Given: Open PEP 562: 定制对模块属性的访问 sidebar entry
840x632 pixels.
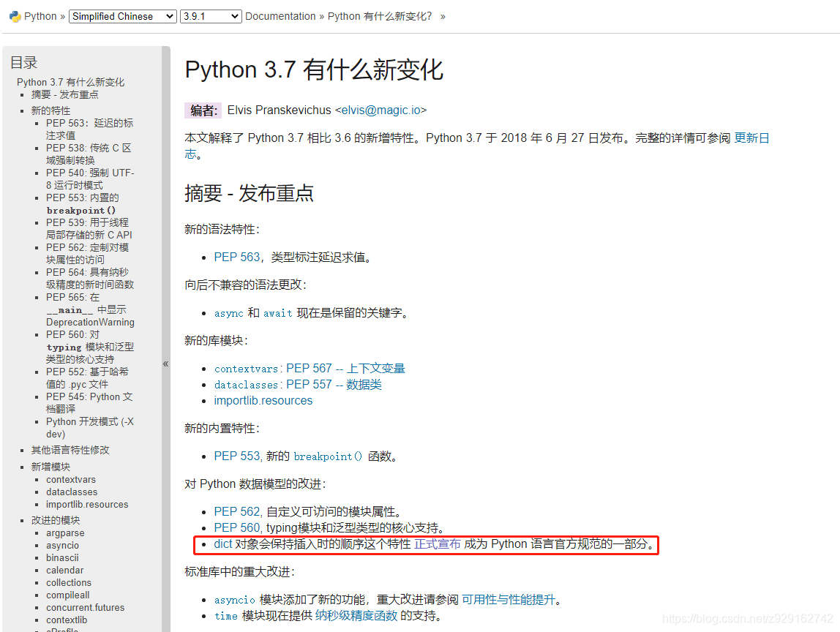Looking at the screenshot, I should [87, 253].
